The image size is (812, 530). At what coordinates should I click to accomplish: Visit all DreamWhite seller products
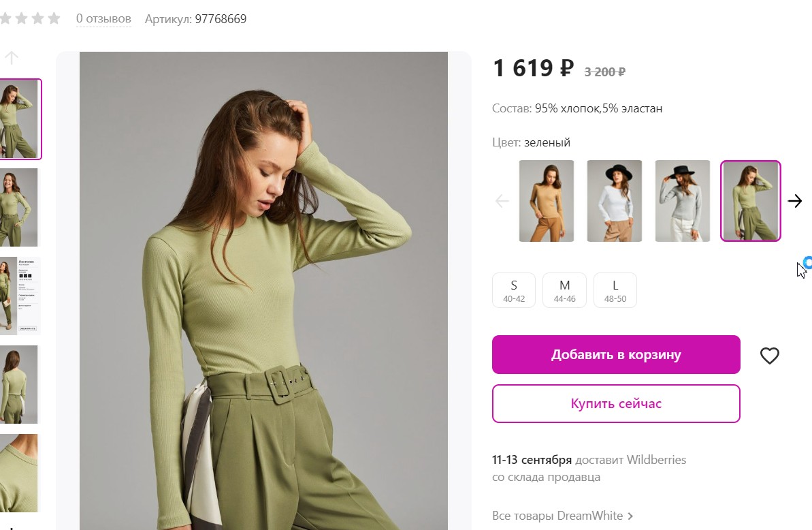click(x=558, y=516)
